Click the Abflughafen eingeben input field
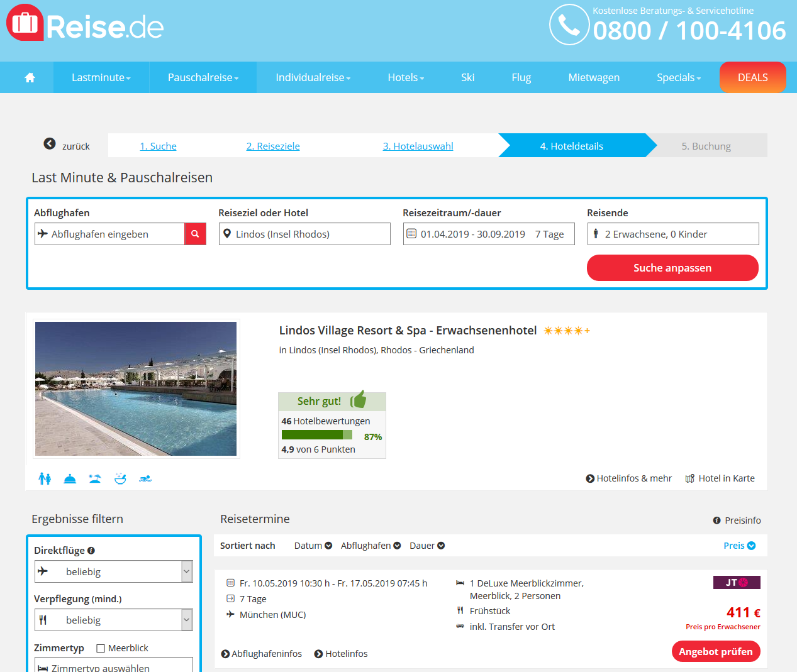 click(x=109, y=234)
